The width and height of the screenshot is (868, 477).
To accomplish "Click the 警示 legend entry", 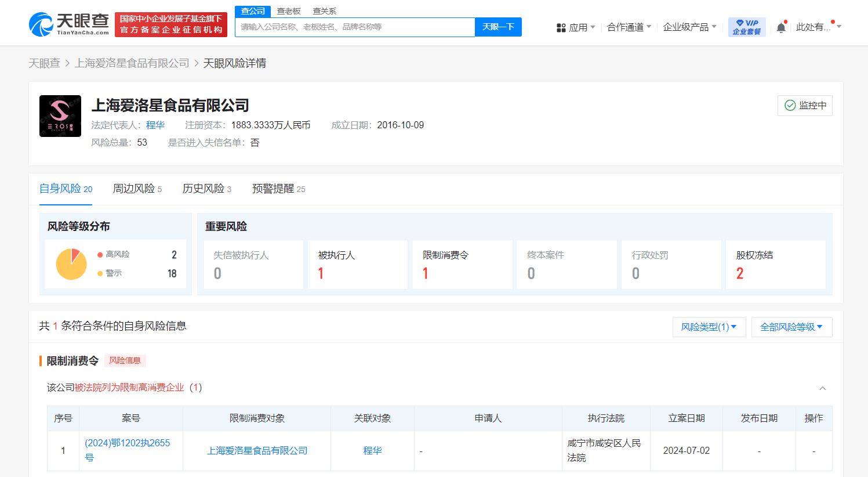I will click(110, 273).
